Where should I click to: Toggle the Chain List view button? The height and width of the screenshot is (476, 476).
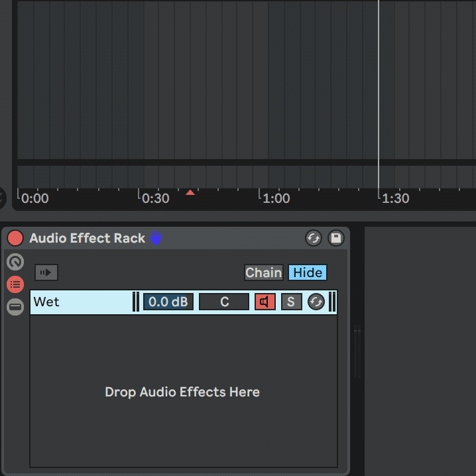pos(15,284)
